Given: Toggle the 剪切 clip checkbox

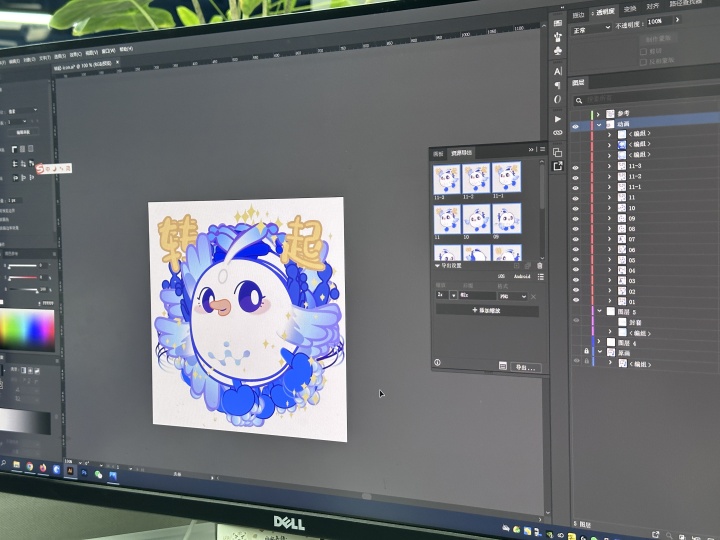Looking at the screenshot, I should [643, 51].
